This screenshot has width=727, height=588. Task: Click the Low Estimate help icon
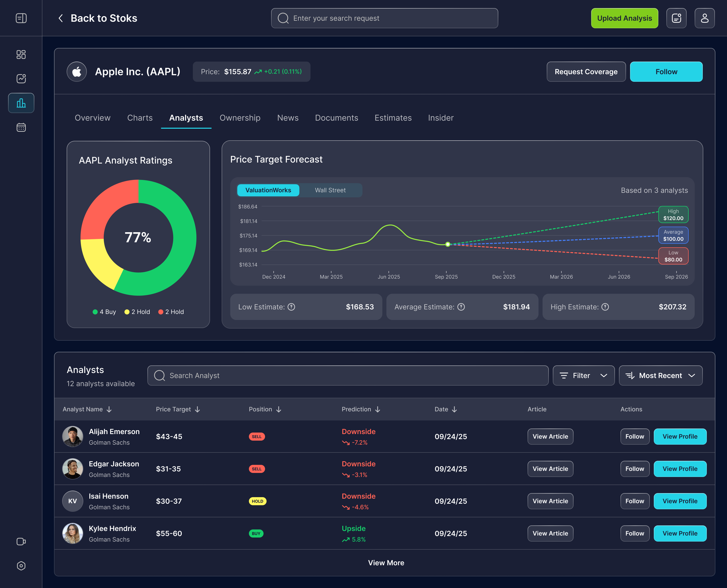(x=291, y=307)
